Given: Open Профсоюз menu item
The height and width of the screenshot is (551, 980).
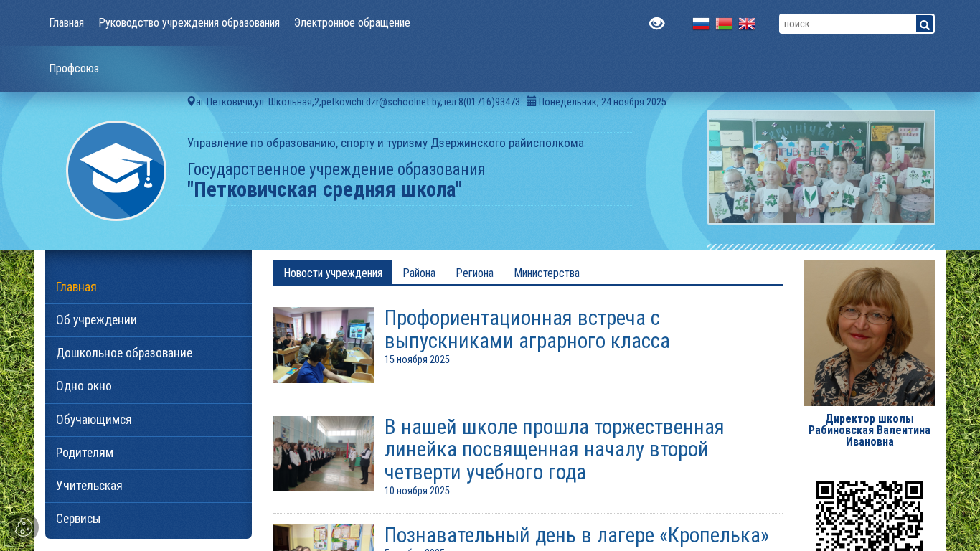Looking at the screenshot, I should 74,69.
